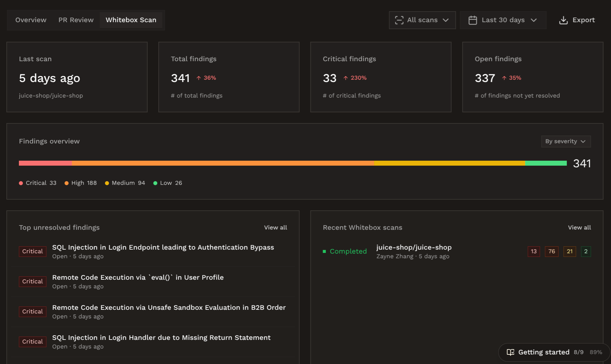611x364 pixels.
Task: Click the Critical badge on eval() User Profile row
Action: 32,281
